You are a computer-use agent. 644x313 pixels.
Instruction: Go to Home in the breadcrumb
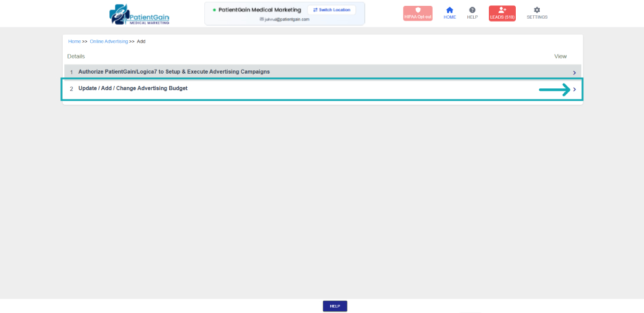pyautogui.click(x=74, y=42)
